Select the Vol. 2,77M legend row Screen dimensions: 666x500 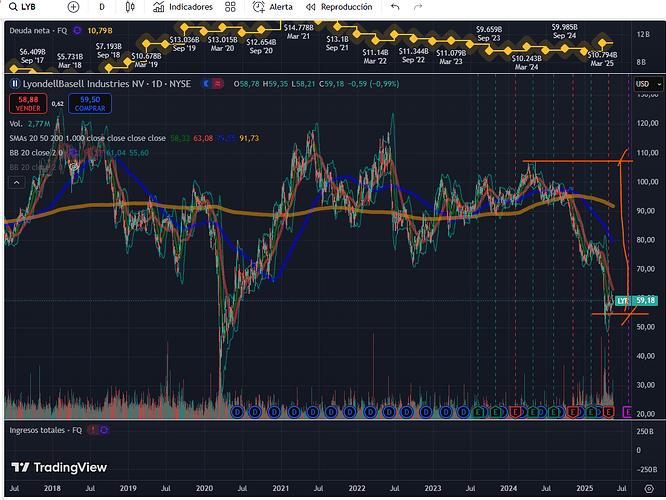pyautogui.click(x=30, y=124)
